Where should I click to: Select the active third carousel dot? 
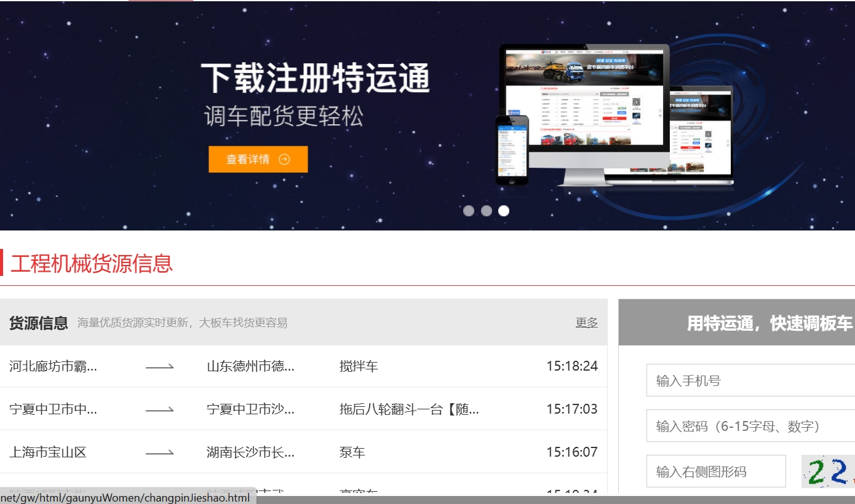(x=504, y=211)
